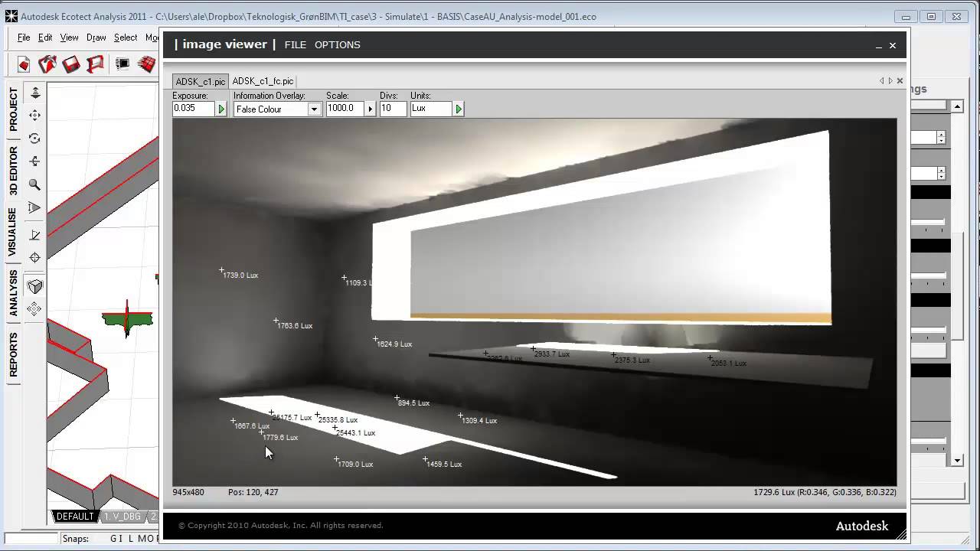This screenshot has width=980, height=551.
Task: Switch to the ADSK_c1.pic tab
Action: pos(201,81)
